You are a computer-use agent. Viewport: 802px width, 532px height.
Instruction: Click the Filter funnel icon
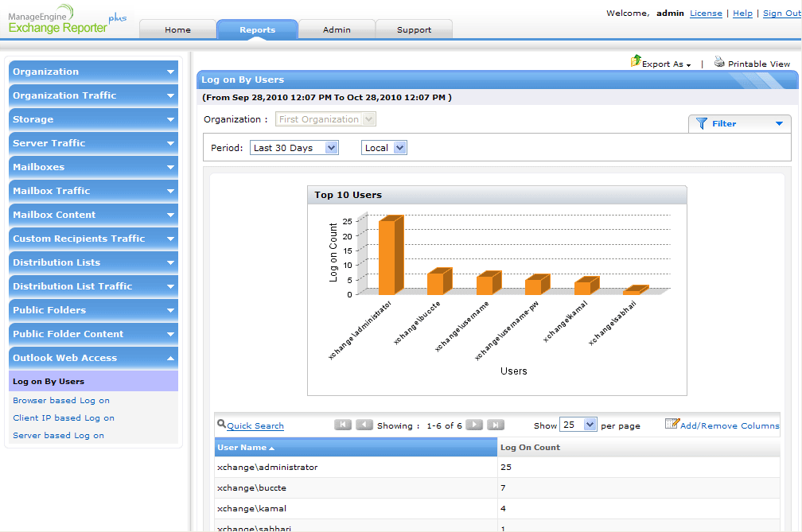(701, 123)
